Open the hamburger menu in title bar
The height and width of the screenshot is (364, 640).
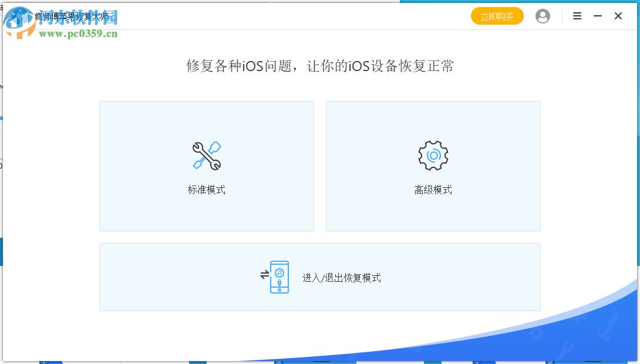577,16
